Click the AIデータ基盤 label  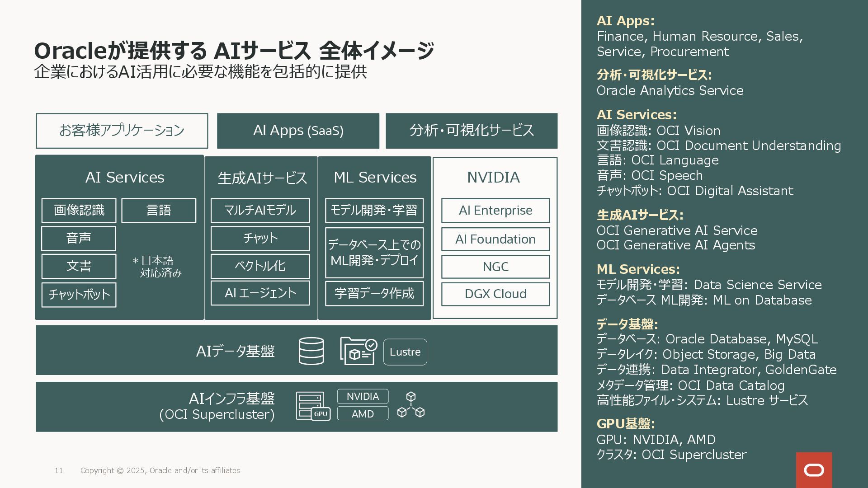[x=235, y=351]
